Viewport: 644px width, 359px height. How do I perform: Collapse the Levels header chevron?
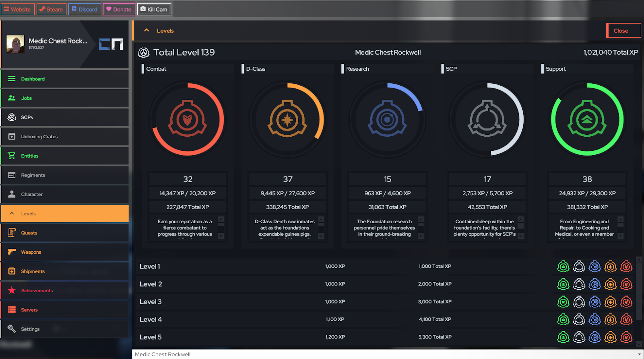[147, 31]
